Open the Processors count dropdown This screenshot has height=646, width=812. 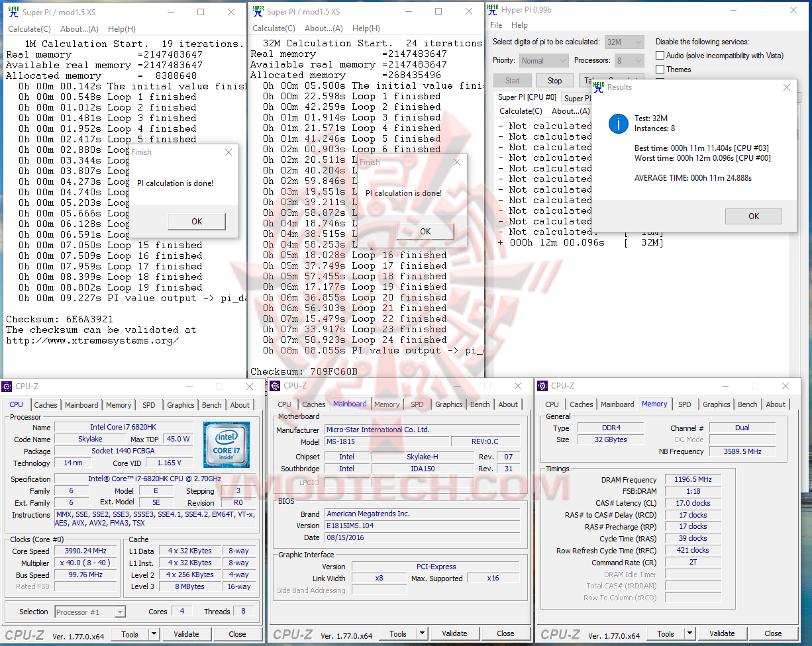(629, 60)
